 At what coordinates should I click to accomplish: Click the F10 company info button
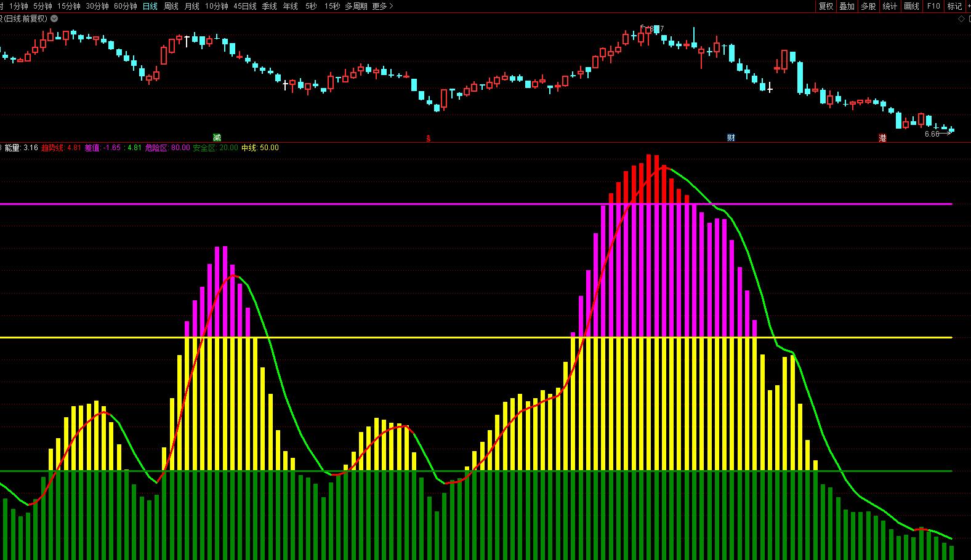coord(933,6)
